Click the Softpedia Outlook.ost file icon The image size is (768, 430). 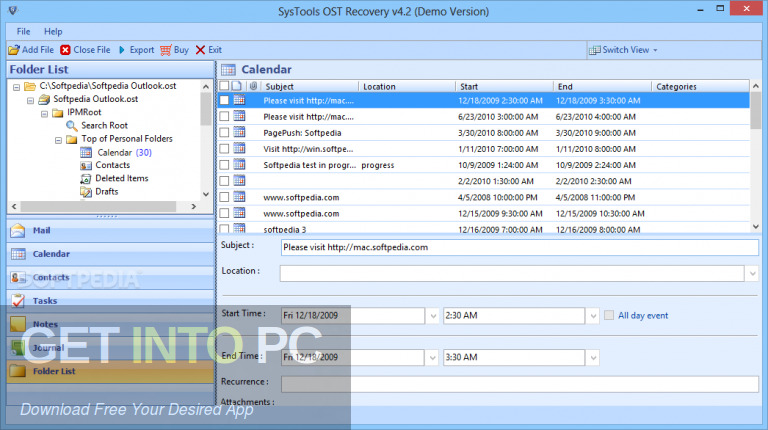(44, 99)
